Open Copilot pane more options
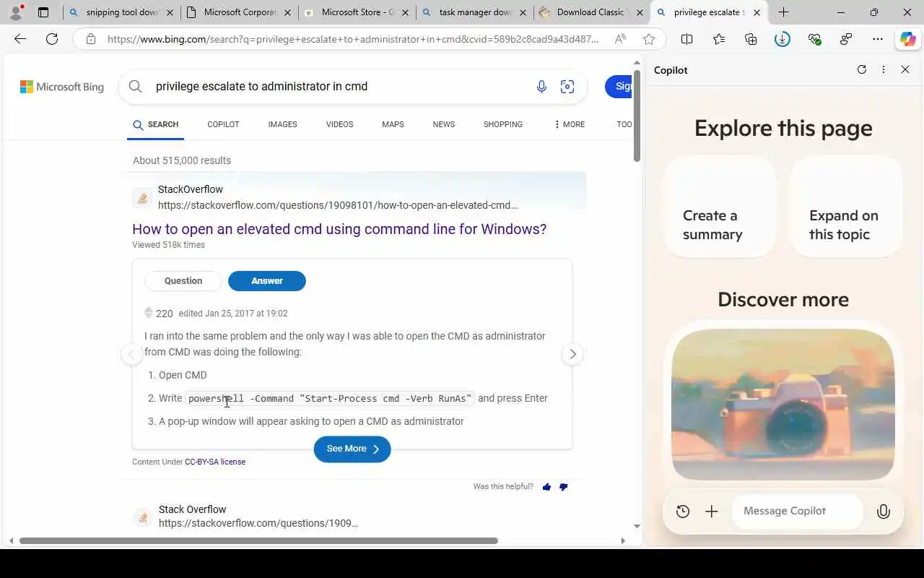This screenshot has width=924, height=578. pos(884,69)
